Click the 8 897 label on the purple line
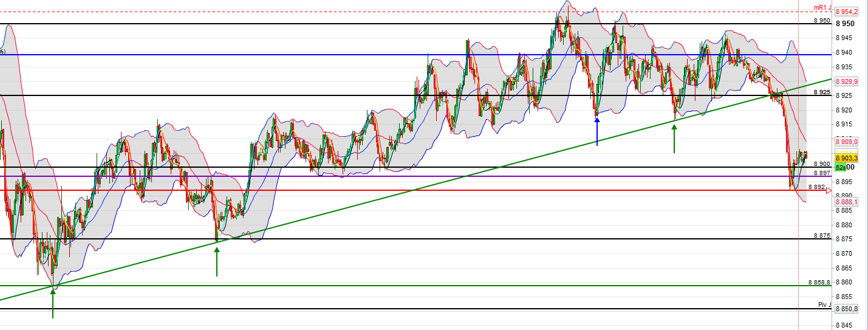The width and height of the screenshot is (868, 330). tap(821, 173)
